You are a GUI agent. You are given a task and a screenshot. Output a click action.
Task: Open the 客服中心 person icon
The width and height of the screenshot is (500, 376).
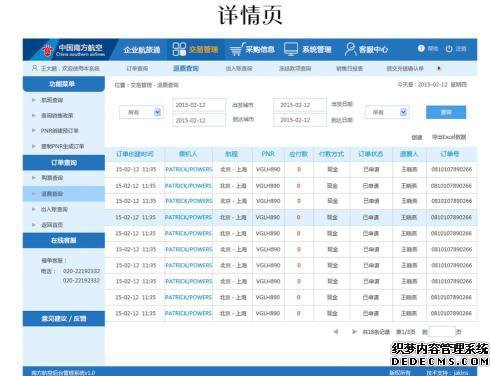pyautogui.click(x=350, y=49)
